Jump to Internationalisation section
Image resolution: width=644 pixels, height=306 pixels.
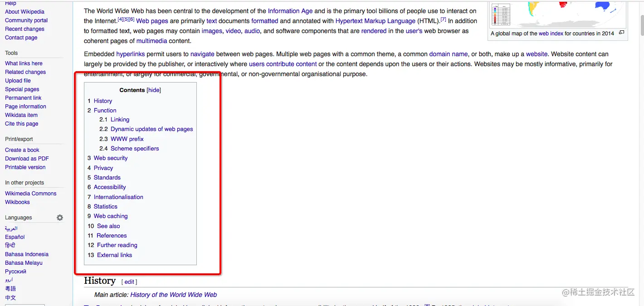coord(118,197)
